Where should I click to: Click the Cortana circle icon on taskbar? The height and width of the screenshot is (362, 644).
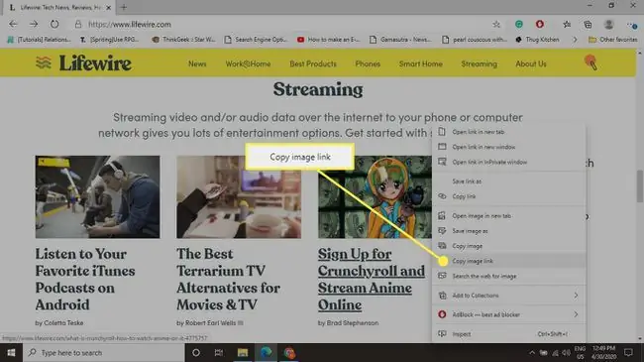click(196, 352)
